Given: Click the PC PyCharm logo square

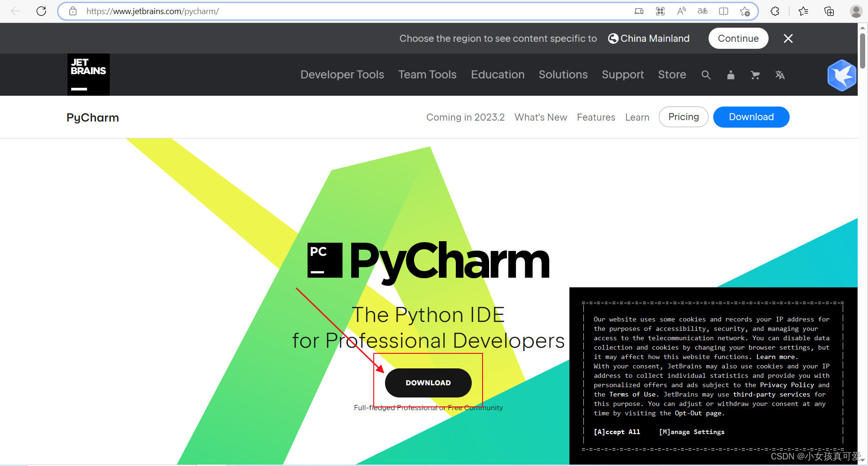Looking at the screenshot, I should (x=325, y=260).
